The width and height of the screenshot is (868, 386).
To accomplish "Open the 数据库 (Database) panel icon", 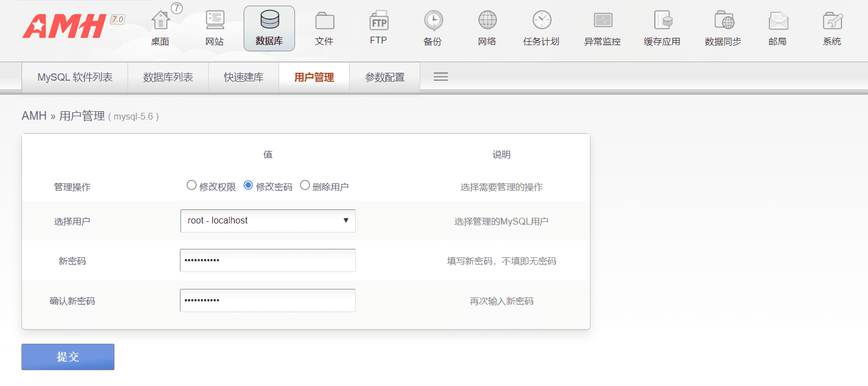I will point(269,27).
